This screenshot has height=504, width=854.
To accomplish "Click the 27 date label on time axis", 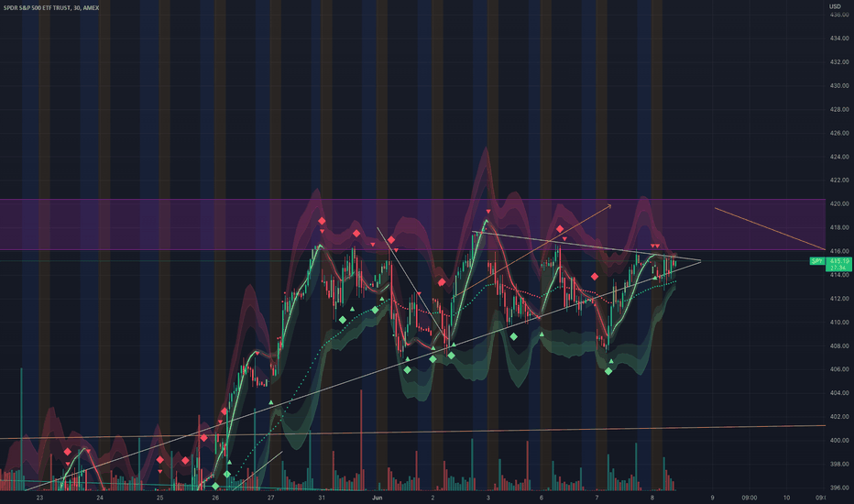I will point(271,498).
